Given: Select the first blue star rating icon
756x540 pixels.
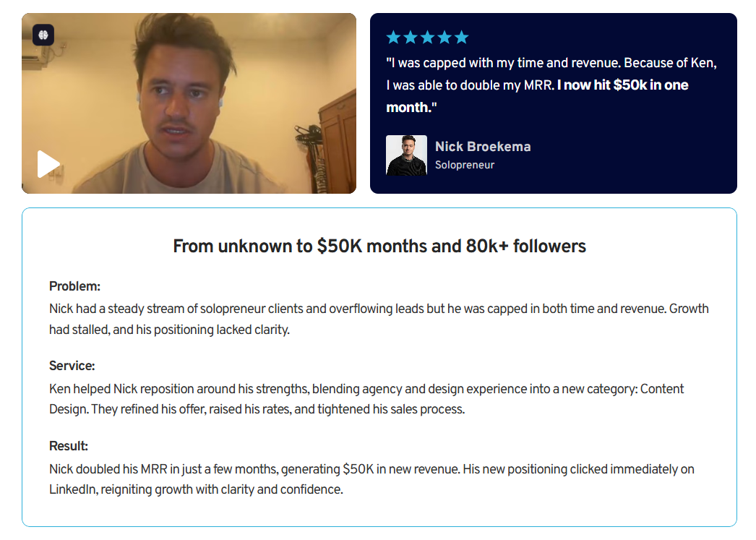Looking at the screenshot, I should pyautogui.click(x=392, y=35).
